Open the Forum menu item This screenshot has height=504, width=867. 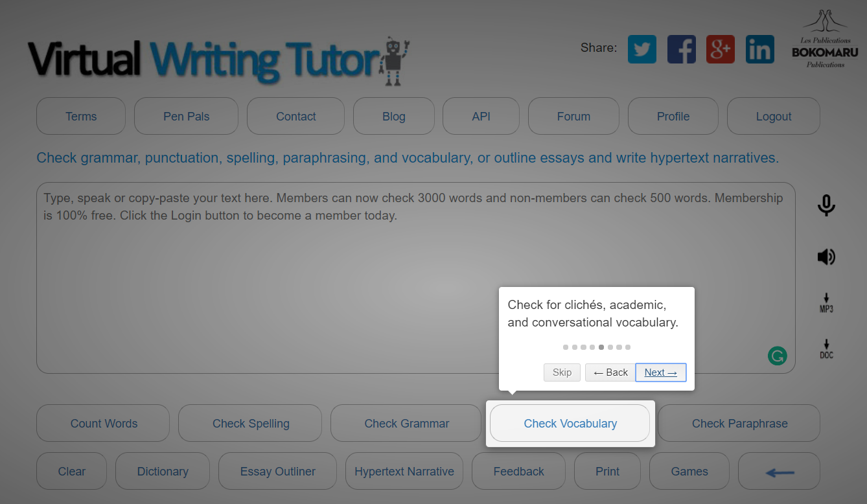pyautogui.click(x=573, y=117)
